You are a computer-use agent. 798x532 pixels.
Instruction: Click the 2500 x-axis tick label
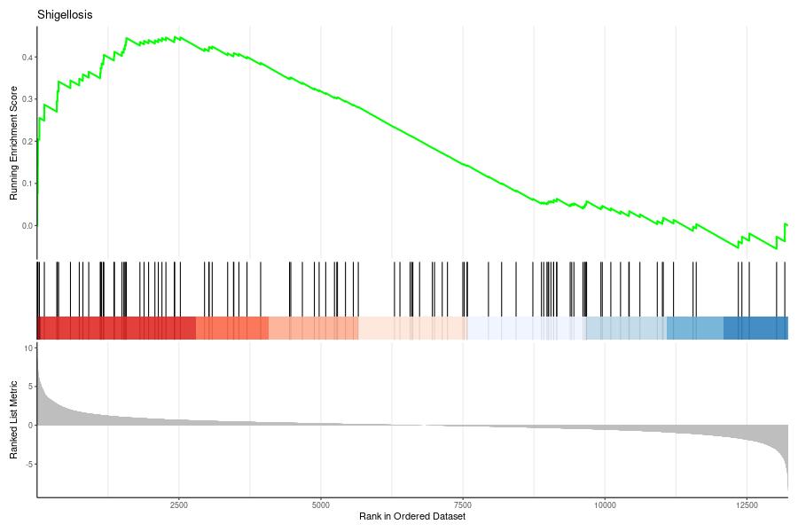tap(178, 505)
